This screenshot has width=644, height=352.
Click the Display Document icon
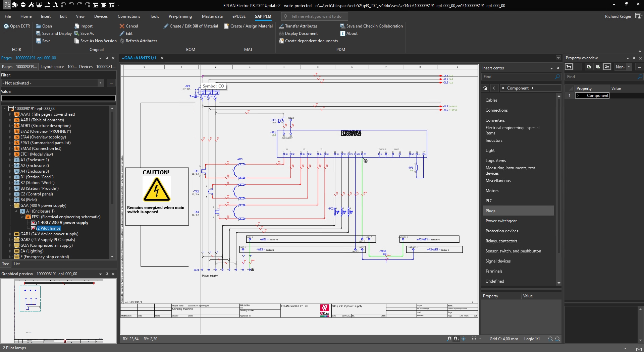(x=282, y=34)
